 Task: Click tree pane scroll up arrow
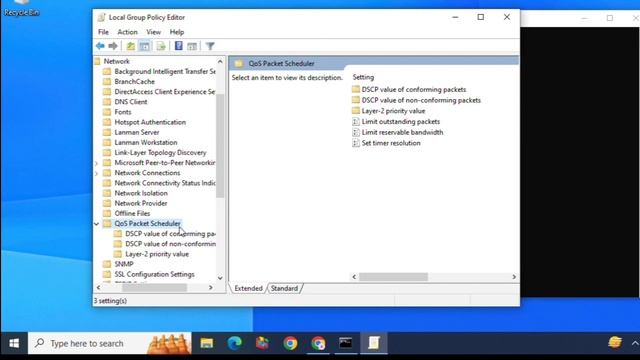pos(220,62)
